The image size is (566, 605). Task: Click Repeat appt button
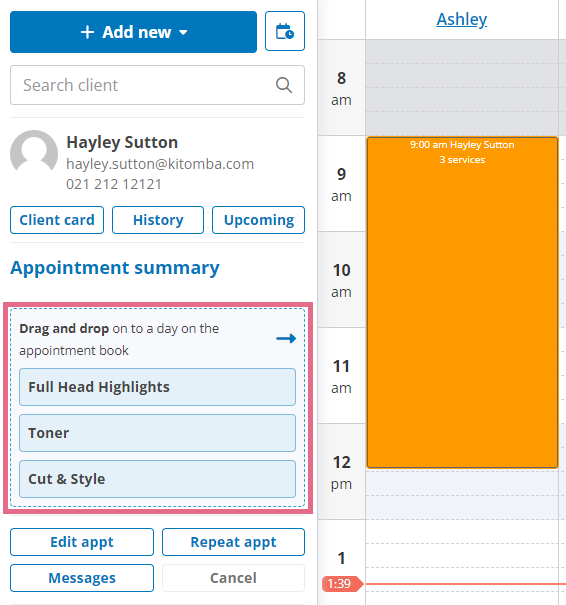[233, 542]
